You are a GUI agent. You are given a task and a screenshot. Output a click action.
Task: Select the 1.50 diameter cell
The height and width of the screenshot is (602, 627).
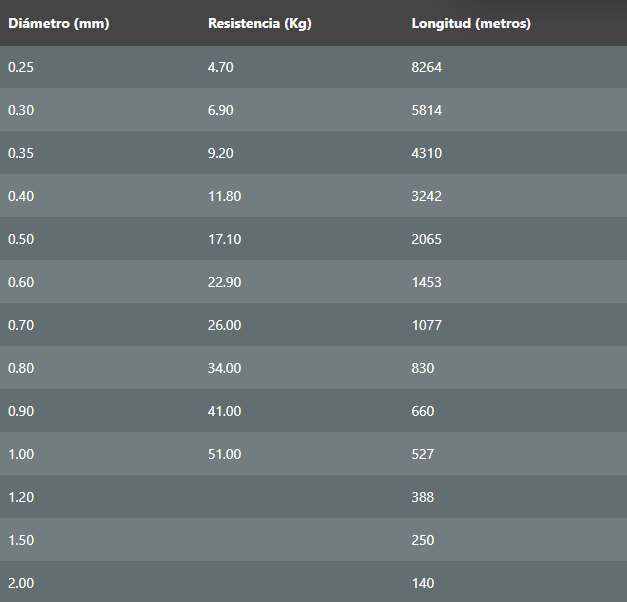21,540
